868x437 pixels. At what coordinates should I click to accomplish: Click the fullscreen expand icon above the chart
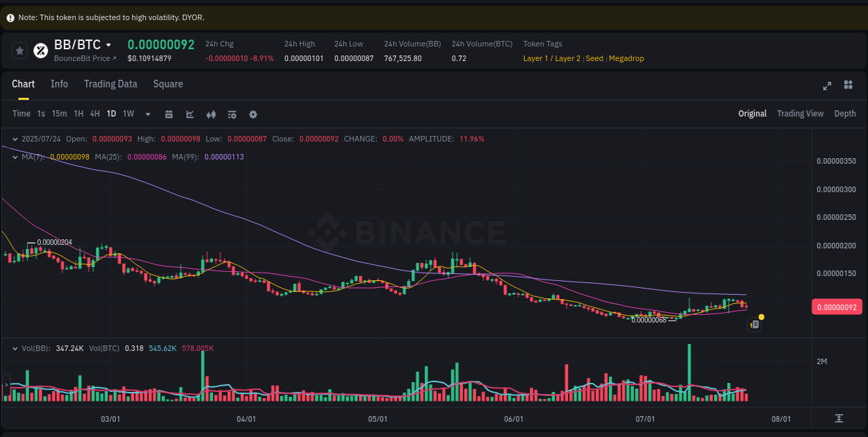[x=826, y=85]
